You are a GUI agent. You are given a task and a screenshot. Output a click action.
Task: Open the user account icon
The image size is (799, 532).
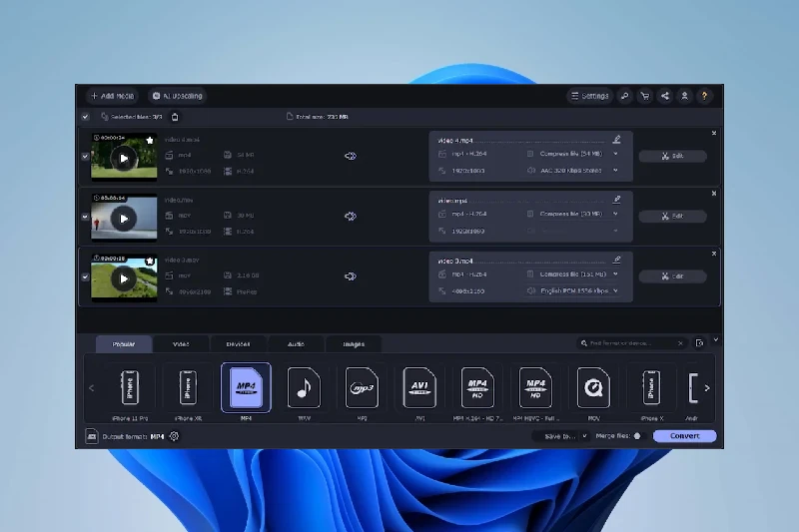[684, 96]
